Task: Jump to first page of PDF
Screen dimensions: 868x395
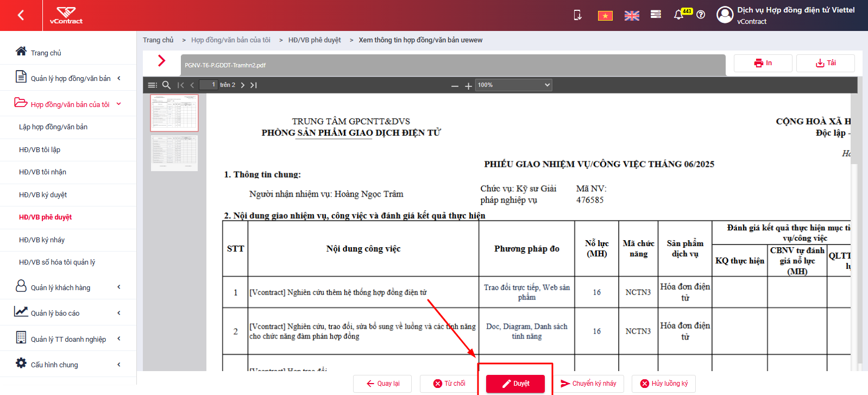Action: click(x=181, y=85)
